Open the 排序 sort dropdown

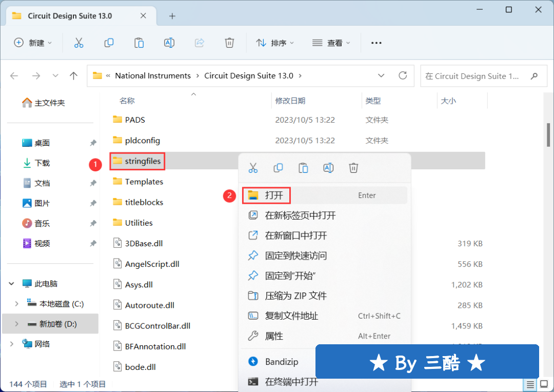(x=275, y=43)
